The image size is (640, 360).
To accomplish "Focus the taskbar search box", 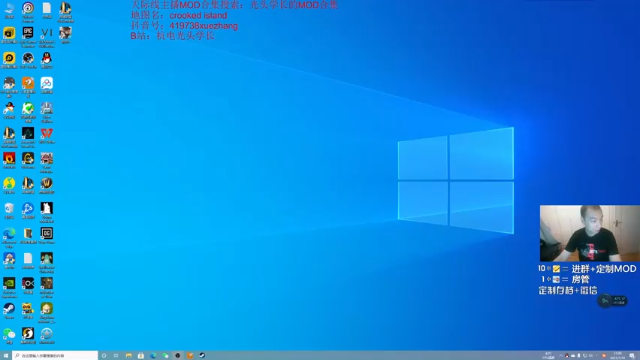I will point(55,356).
